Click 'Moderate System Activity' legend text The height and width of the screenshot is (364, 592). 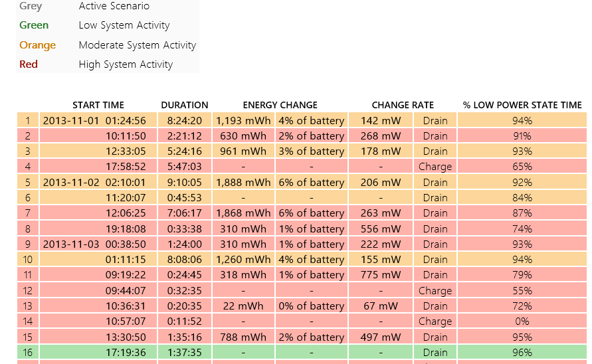point(137,45)
